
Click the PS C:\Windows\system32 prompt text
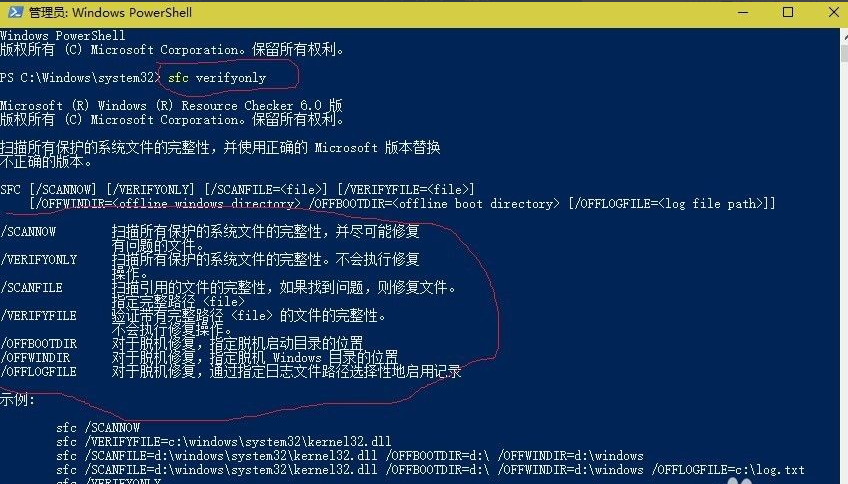coord(80,78)
